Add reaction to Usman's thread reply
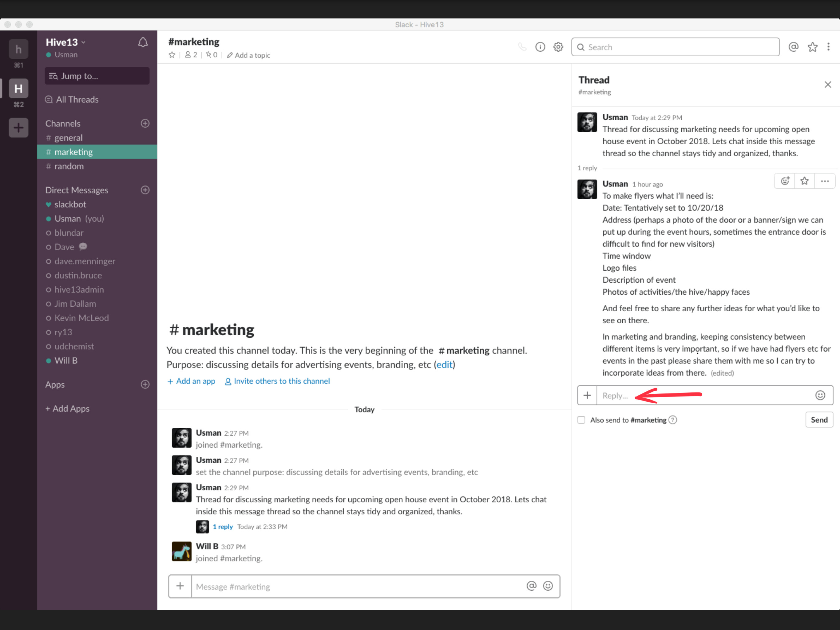 coord(785,181)
